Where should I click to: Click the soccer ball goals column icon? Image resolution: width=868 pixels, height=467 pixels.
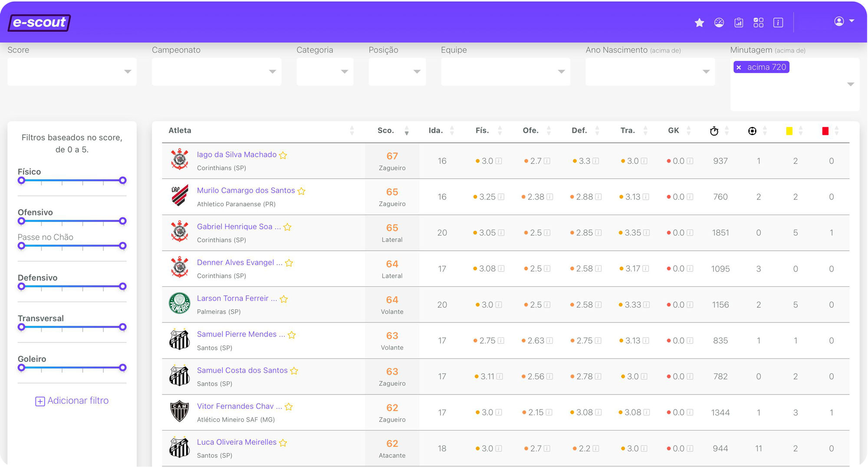pos(752,130)
